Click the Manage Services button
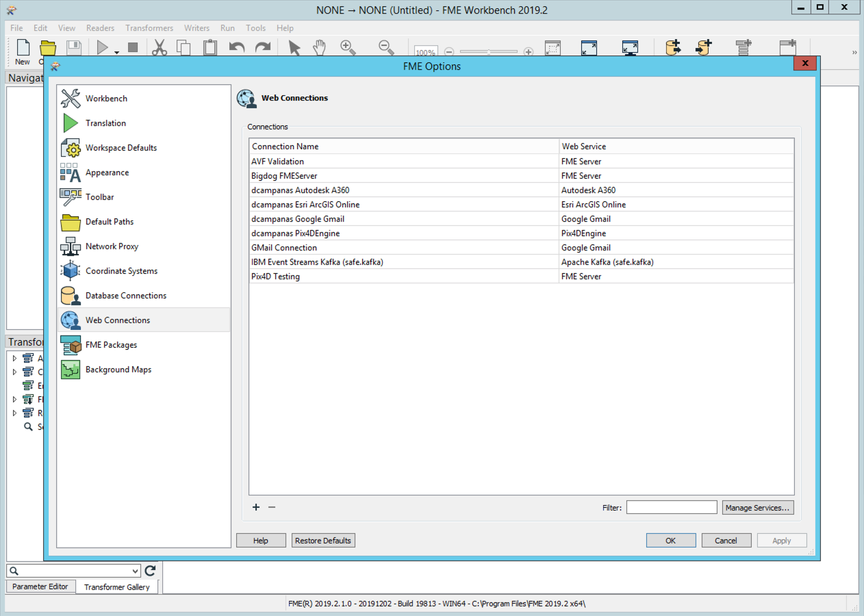This screenshot has width=864, height=616. pyautogui.click(x=758, y=507)
